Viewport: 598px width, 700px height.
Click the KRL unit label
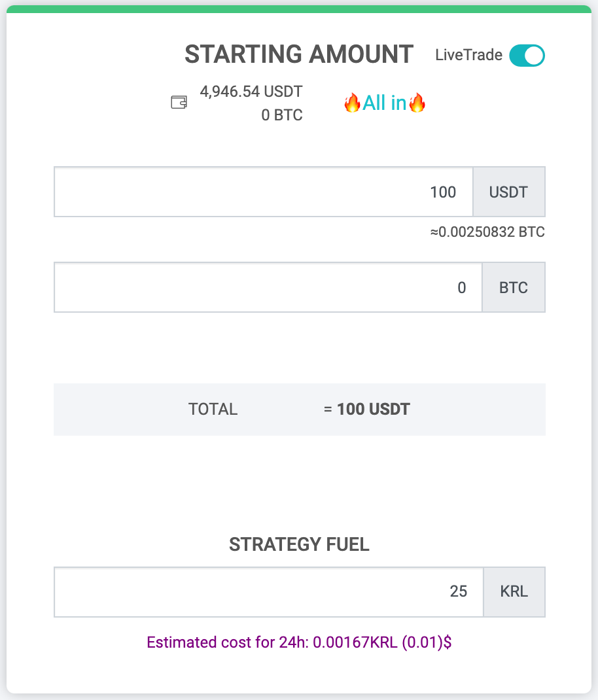coord(514,592)
